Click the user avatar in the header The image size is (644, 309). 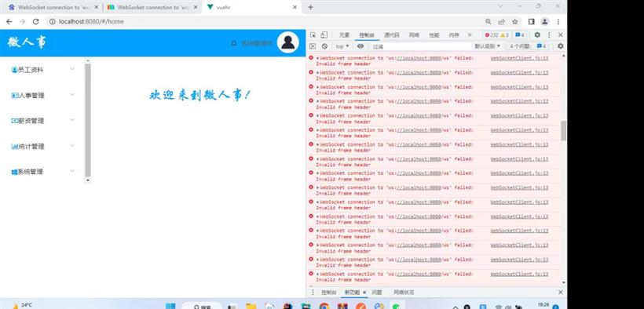288,42
